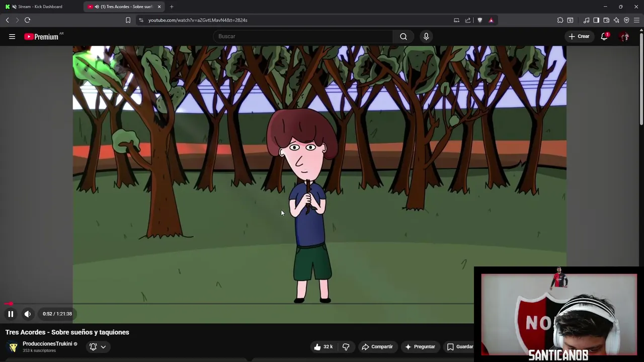
Task: Mute the video volume speaker
Action: [x=28, y=314]
